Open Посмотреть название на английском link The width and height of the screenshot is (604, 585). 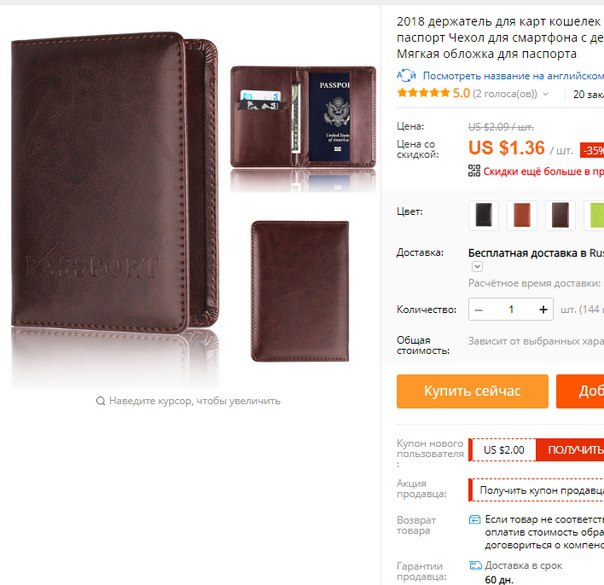coord(513,76)
